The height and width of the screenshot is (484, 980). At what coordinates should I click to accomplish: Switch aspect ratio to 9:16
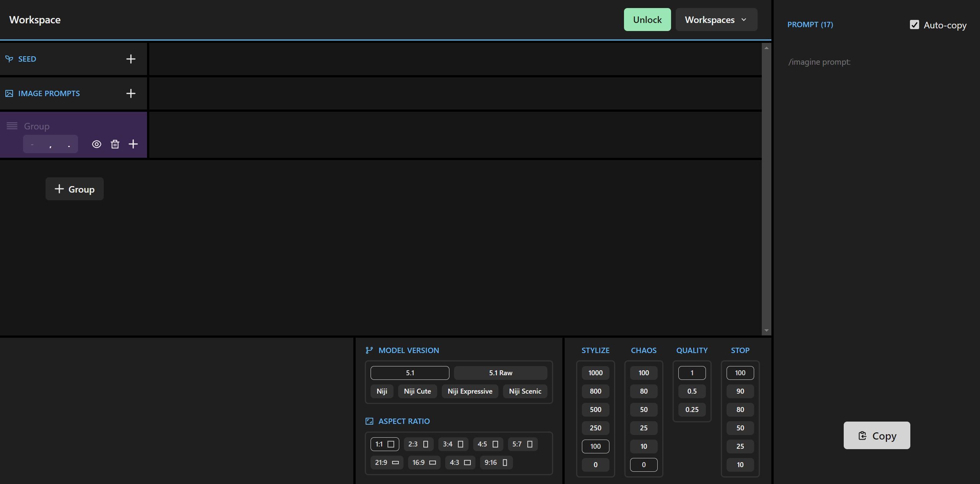pyautogui.click(x=496, y=462)
